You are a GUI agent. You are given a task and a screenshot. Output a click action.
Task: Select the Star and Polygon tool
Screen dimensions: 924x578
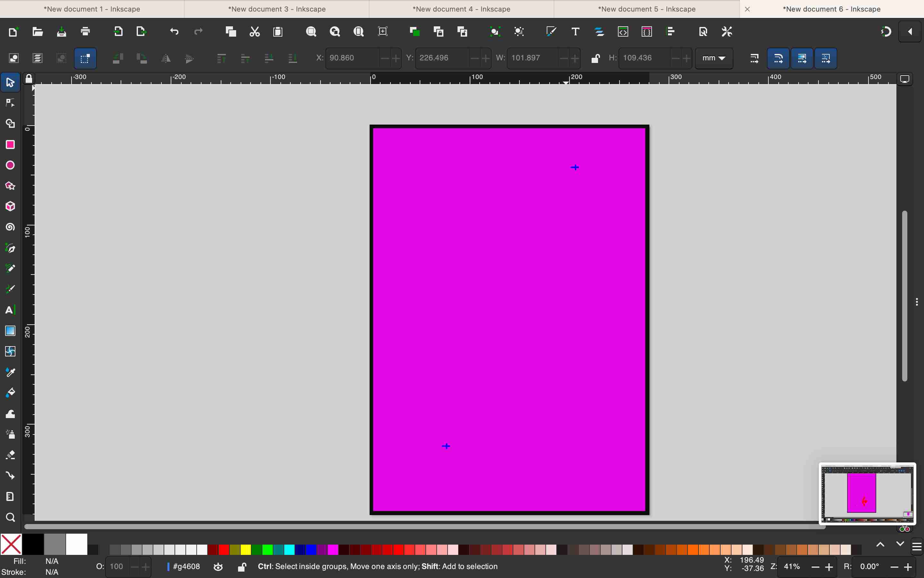10,186
